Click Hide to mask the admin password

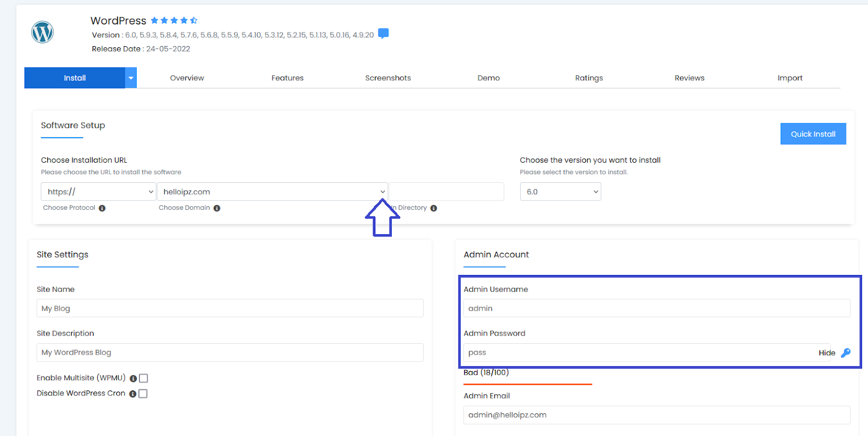point(827,353)
